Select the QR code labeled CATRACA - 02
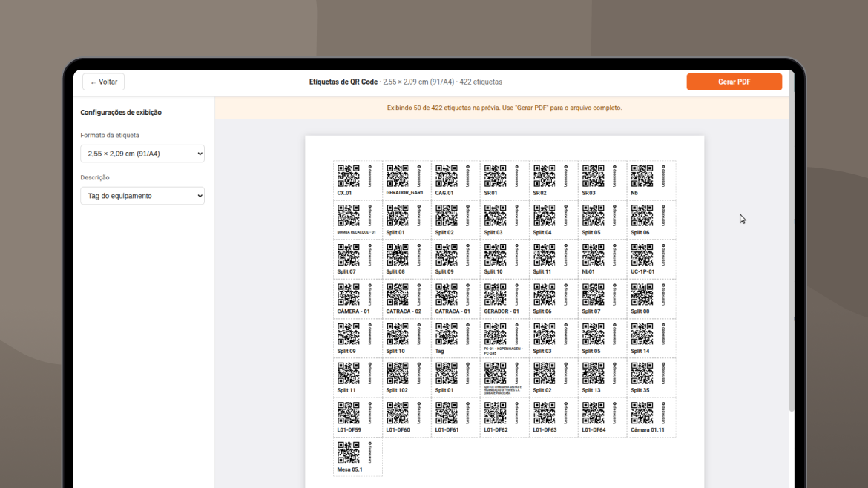This screenshot has width=868, height=488. click(398, 294)
